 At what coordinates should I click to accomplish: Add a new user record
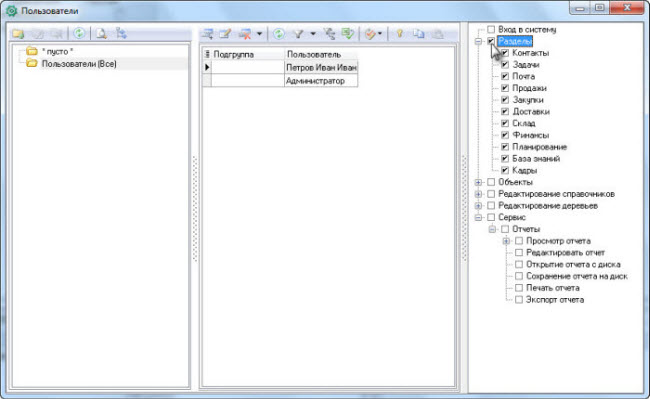[207, 34]
